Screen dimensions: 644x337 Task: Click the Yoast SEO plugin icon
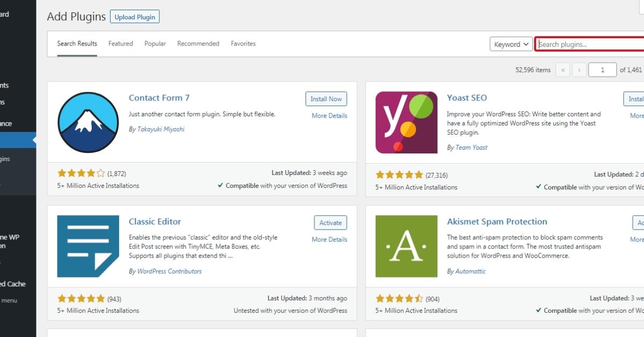click(x=406, y=122)
